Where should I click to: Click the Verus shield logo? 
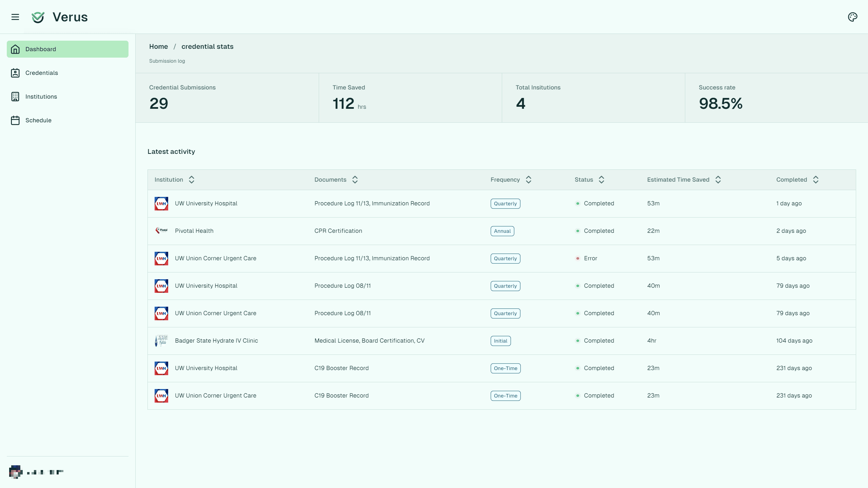[x=38, y=17]
